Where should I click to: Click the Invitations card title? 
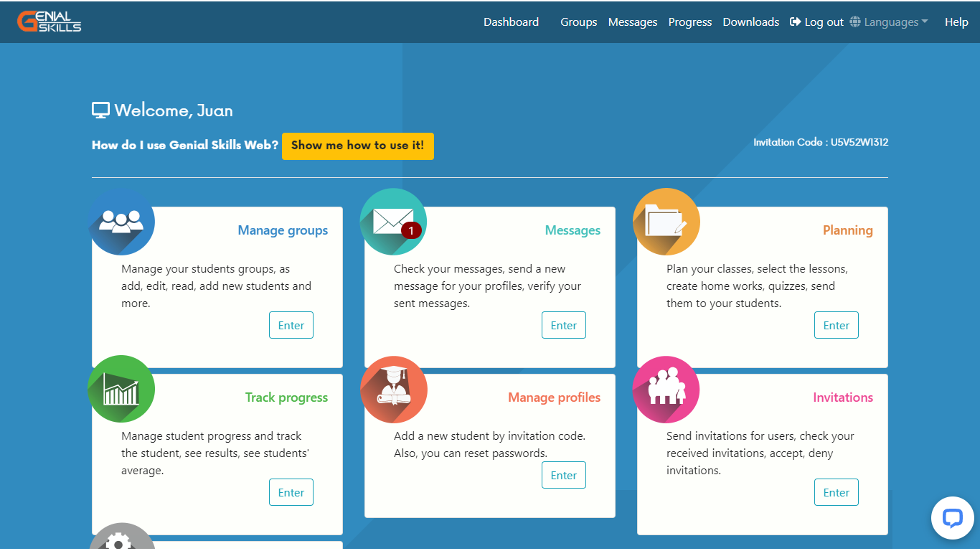(x=843, y=397)
